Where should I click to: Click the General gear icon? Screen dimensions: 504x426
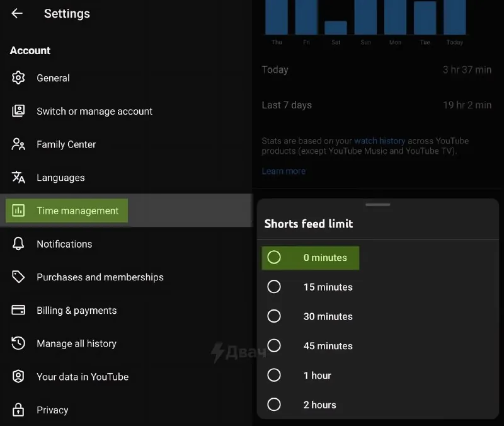pyautogui.click(x=18, y=78)
